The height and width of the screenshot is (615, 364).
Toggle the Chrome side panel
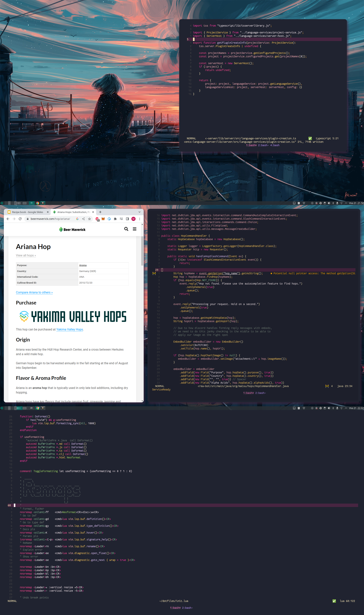tap(127, 219)
